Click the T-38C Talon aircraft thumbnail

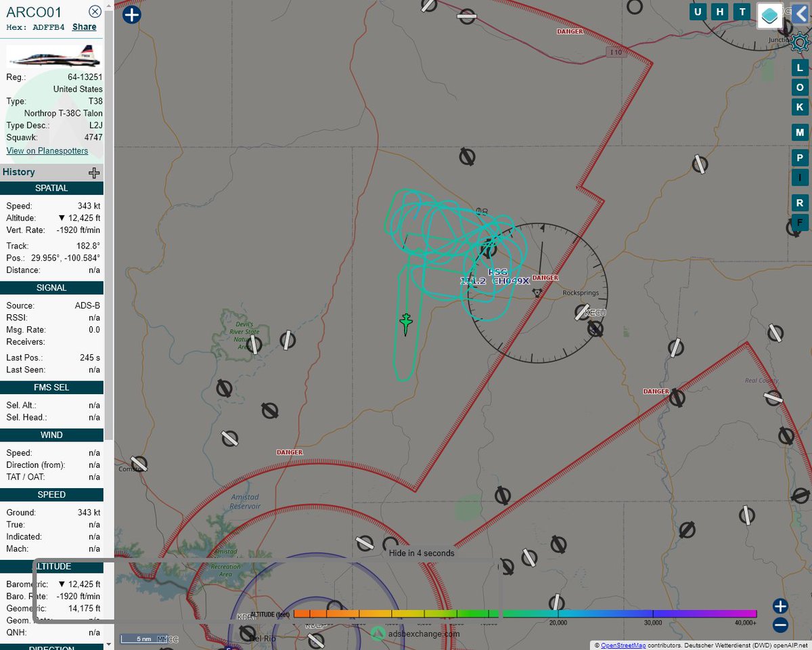coord(53,56)
